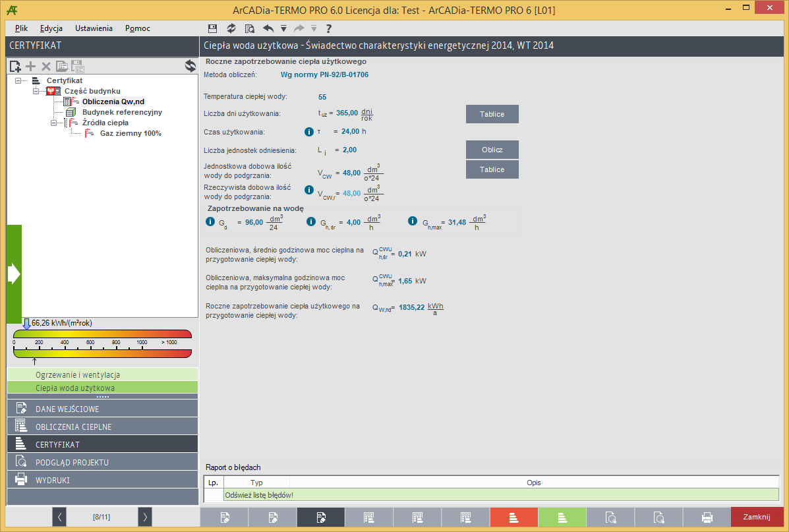Open the PODGLĄD PROJEKTU section
789x532 pixels.
(103, 462)
